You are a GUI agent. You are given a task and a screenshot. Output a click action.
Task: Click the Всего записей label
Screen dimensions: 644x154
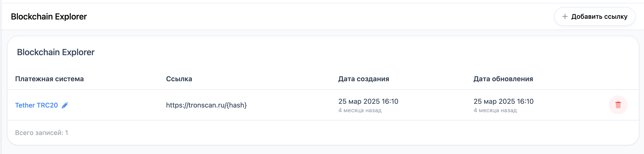[x=39, y=133]
